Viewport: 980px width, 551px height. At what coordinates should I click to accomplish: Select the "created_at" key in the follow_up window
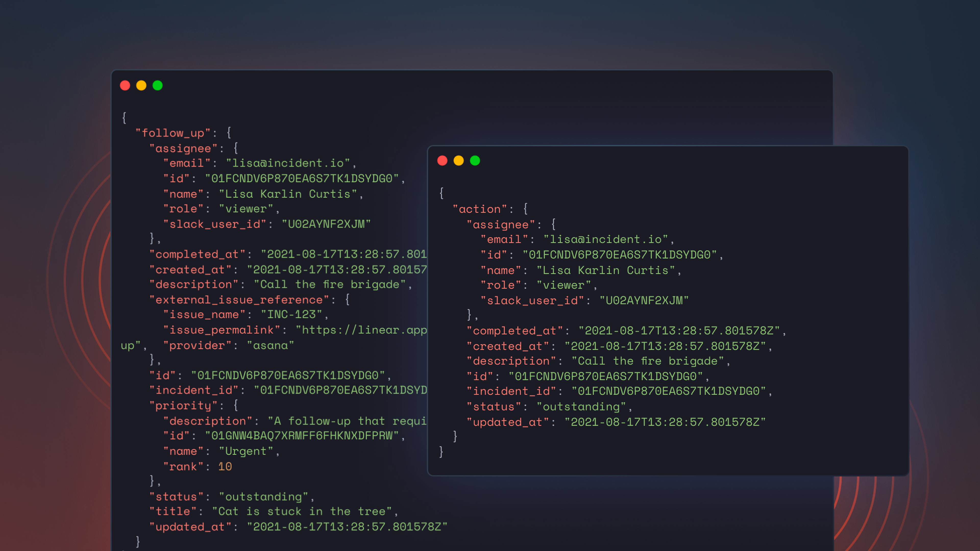pos(190,270)
